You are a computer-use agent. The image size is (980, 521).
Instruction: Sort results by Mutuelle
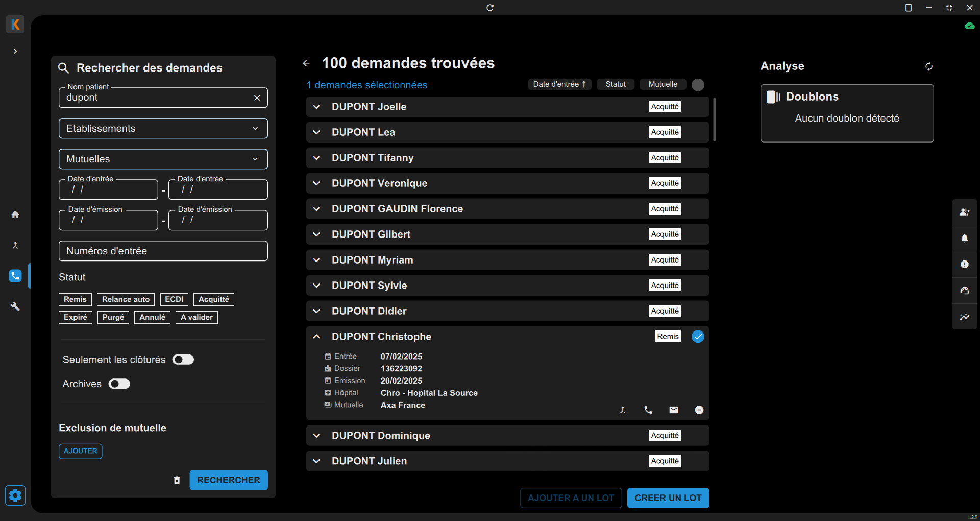[x=663, y=84]
